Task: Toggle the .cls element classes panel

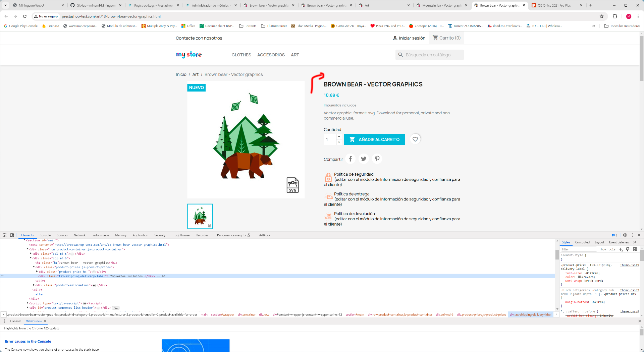Action: point(612,249)
